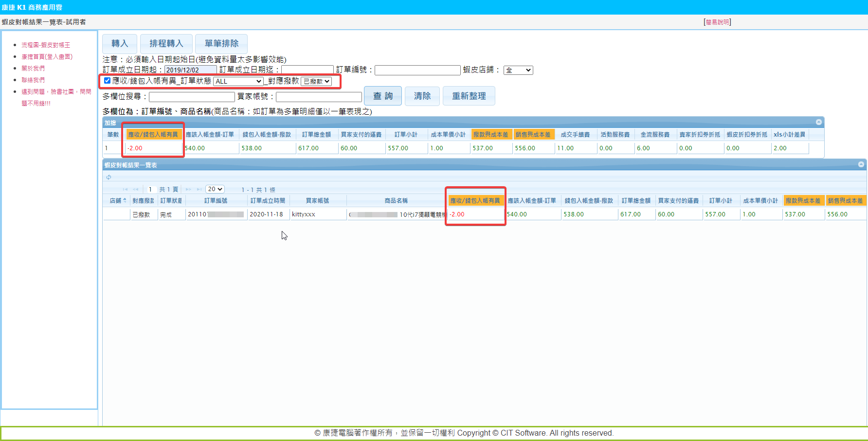This screenshot has height=441, width=868.
Task: Click the 撥款與成本差 grid column header
Action: coord(802,200)
